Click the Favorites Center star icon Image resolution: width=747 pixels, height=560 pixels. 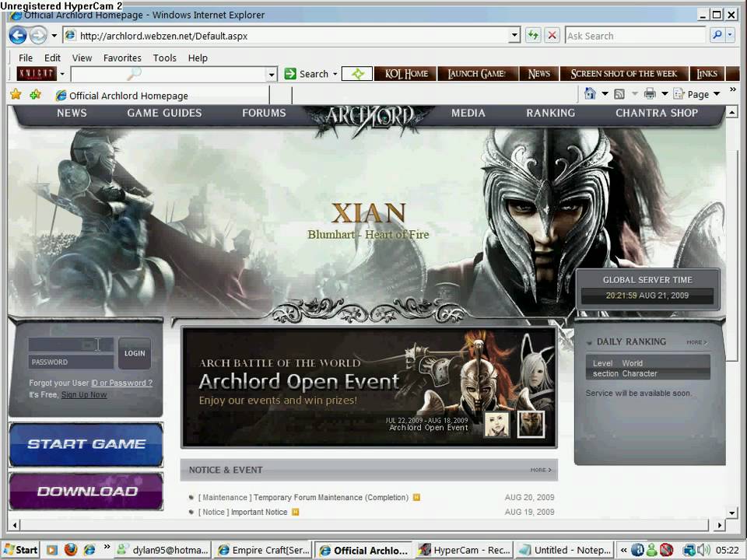coord(16,94)
